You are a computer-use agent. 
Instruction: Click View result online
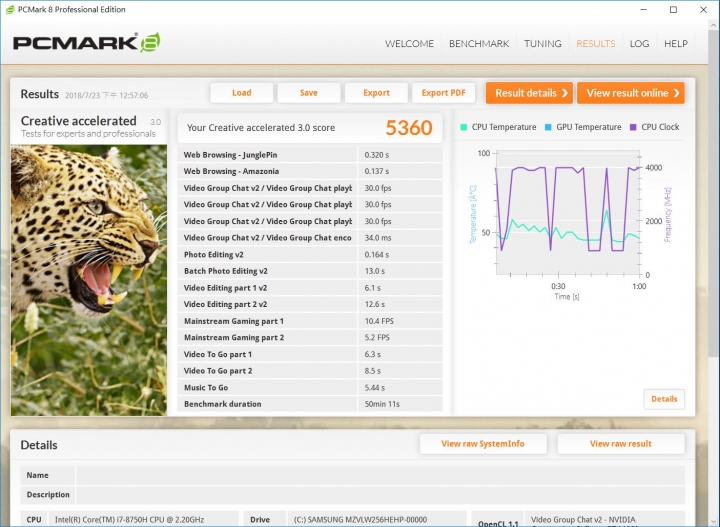(631, 93)
